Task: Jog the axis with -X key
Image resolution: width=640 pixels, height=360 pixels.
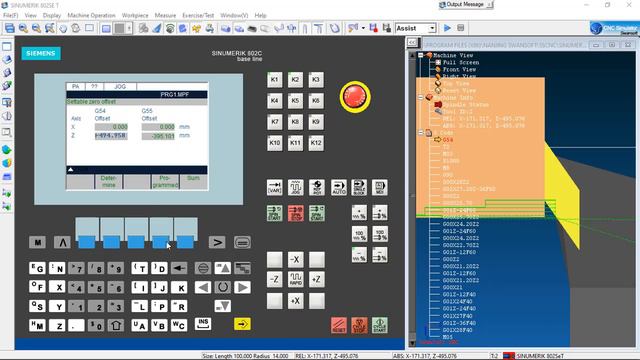Action: pos(296,259)
